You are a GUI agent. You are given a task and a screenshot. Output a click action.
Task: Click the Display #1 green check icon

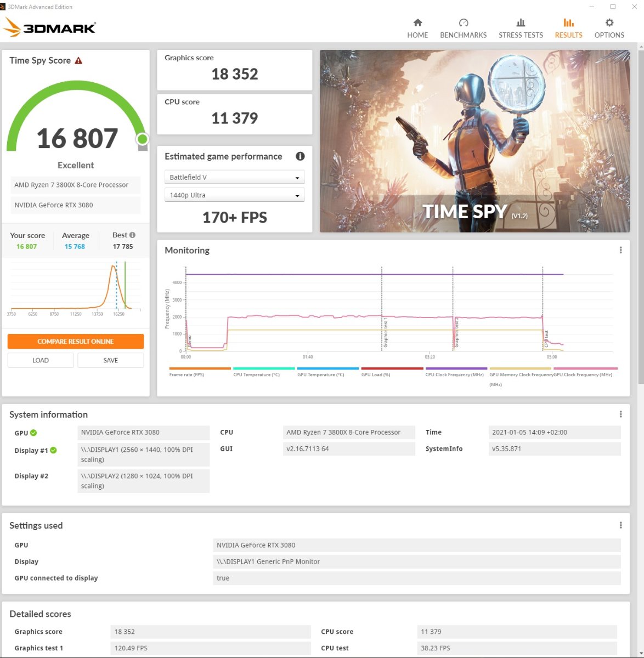coord(53,450)
